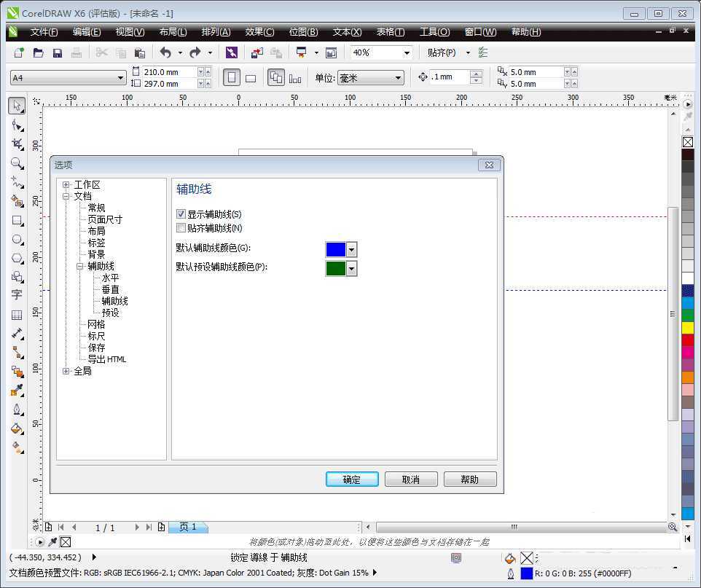Open default guideline color dropdown
The width and height of the screenshot is (701, 588).
coord(351,250)
